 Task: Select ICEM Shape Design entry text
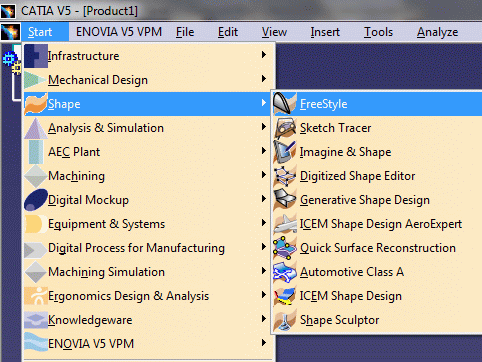click(351, 296)
